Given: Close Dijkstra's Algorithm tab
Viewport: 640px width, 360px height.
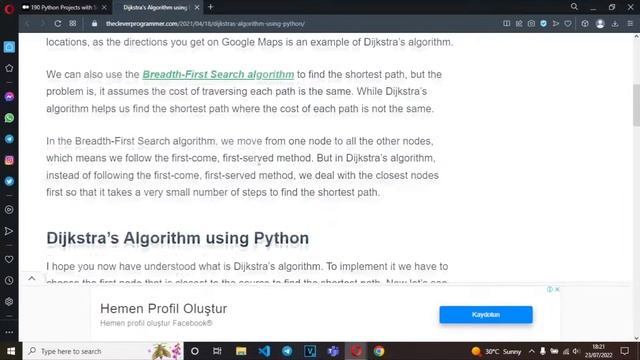Looking at the screenshot, I should coord(197,7).
